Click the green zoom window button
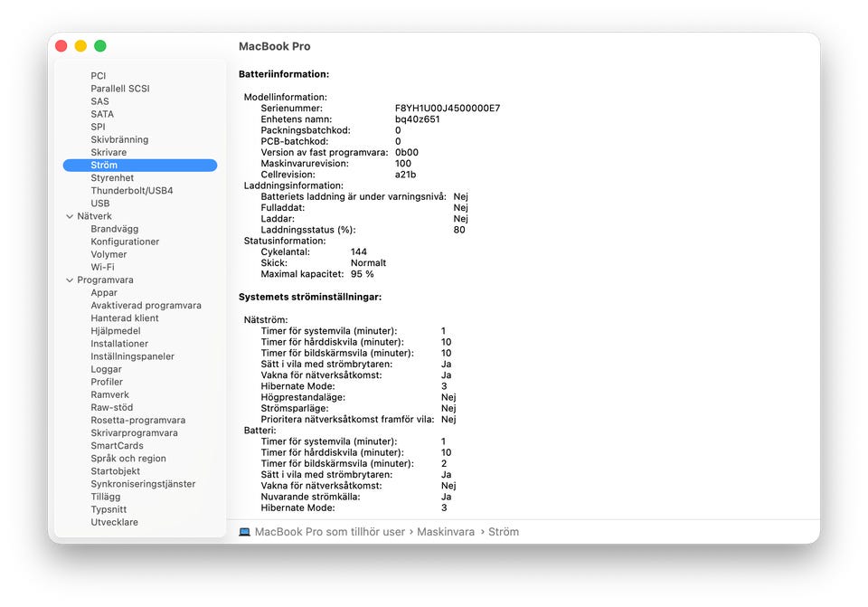 [100, 46]
